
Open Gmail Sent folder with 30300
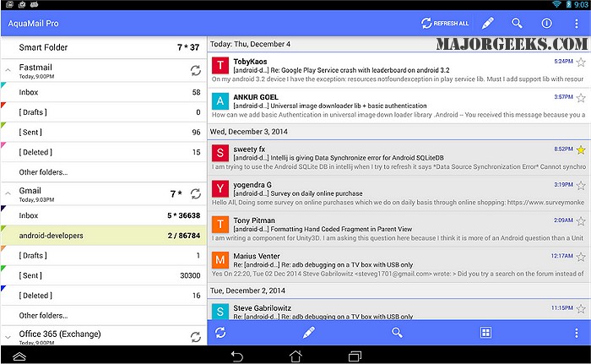tap(104, 275)
